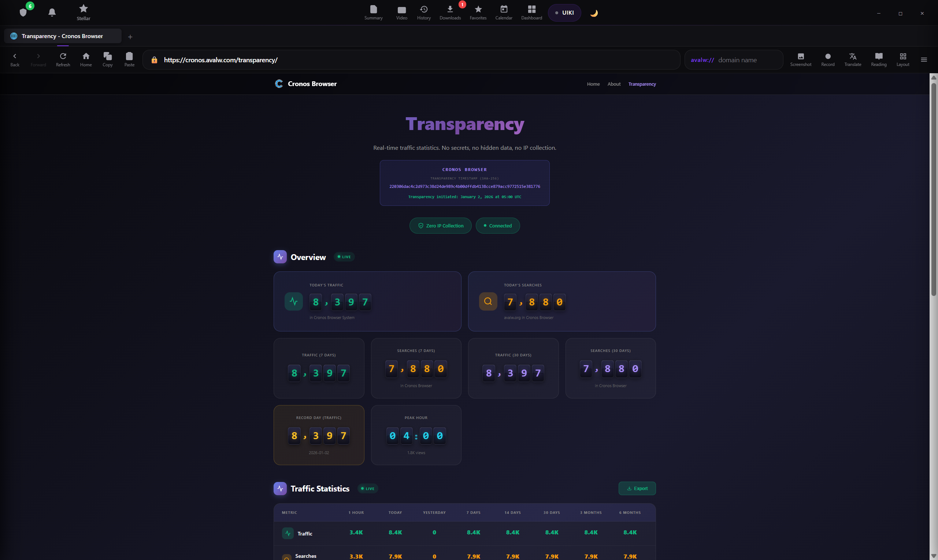
Task: Open a new tab with the plus button
Action: point(130,37)
